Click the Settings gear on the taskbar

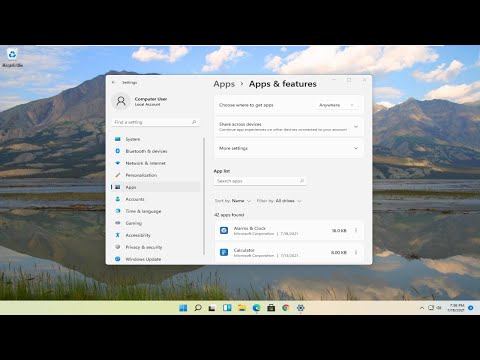click(300, 308)
